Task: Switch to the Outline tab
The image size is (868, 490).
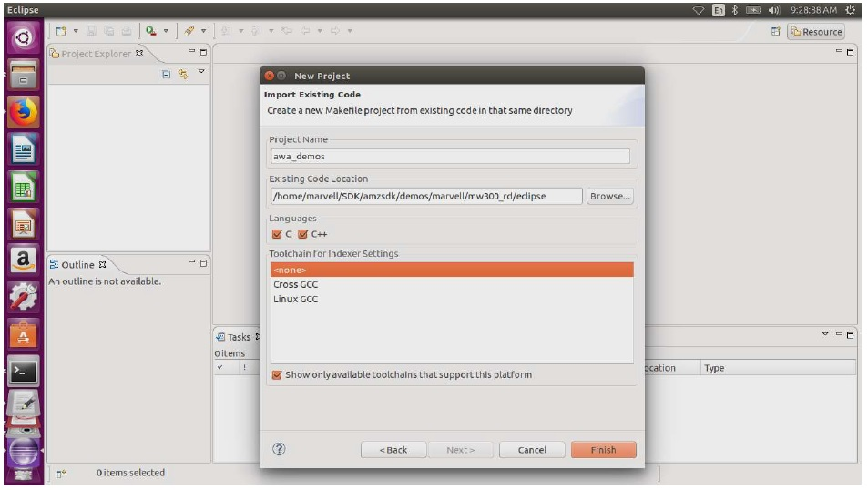Action: click(78, 265)
